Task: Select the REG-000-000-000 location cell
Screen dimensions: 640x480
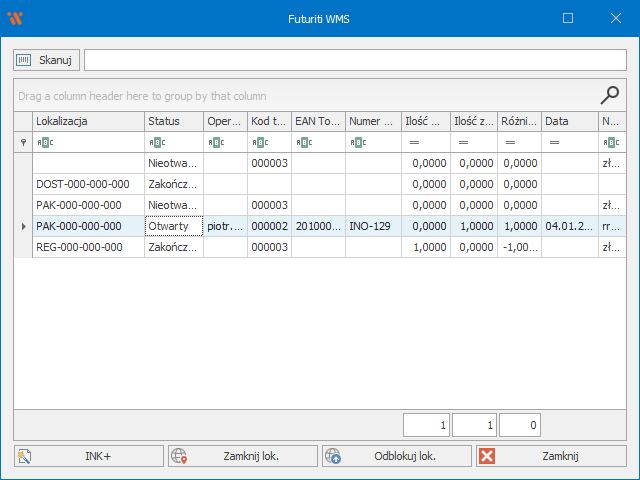Action: (88, 247)
